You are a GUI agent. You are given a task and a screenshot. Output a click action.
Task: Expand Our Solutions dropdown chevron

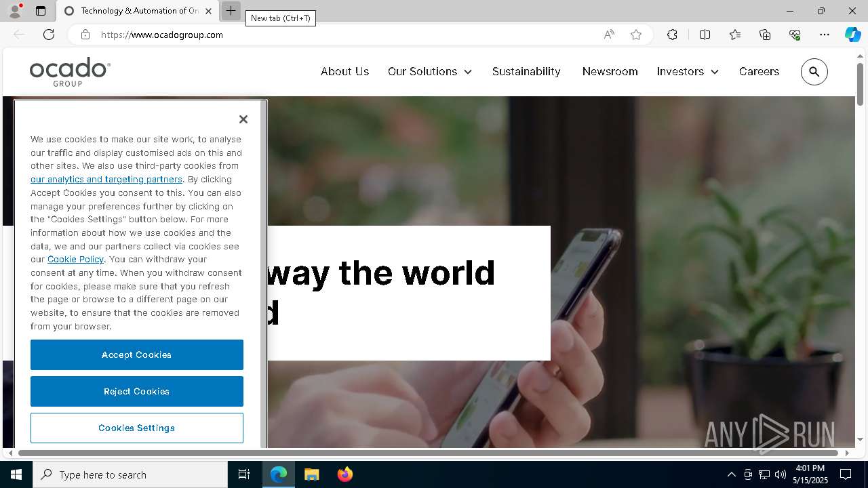click(x=468, y=72)
